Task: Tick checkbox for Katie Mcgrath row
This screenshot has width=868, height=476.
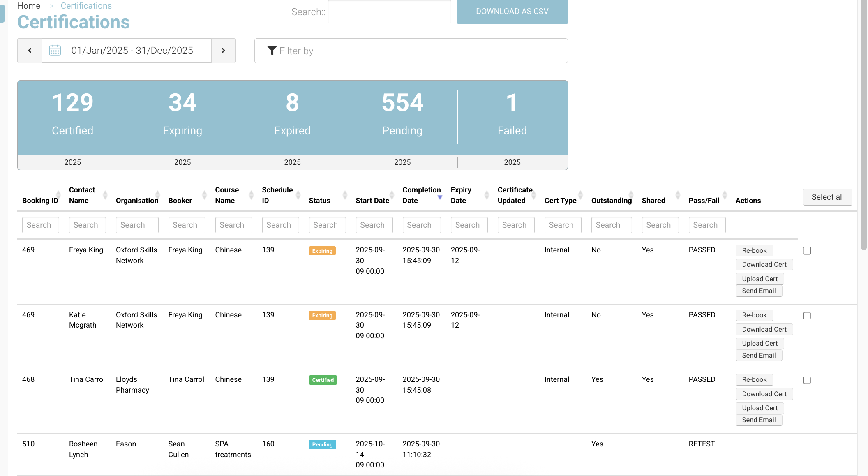Action: click(x=807, y=316)
